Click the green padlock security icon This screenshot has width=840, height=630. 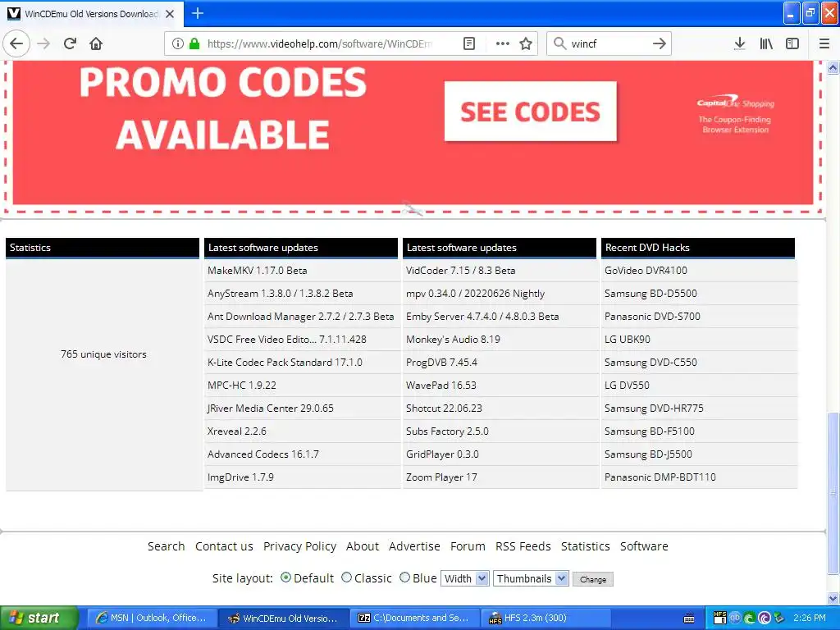194,43
